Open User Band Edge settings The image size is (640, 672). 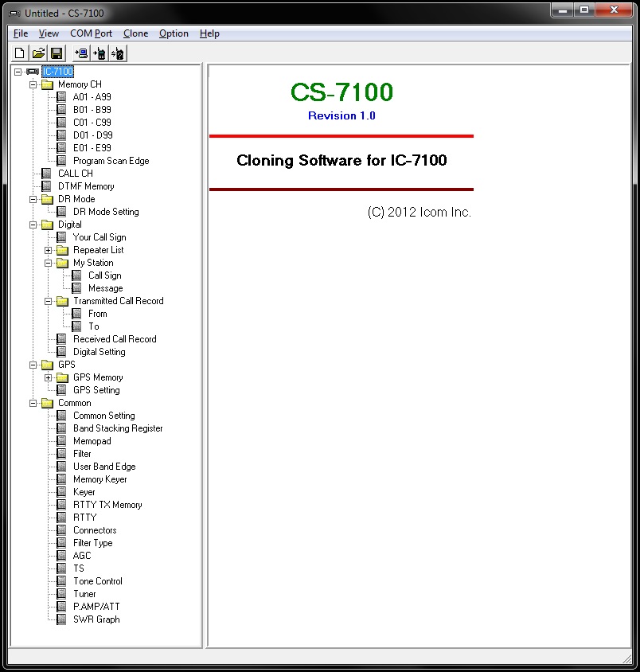pos(104,467)
